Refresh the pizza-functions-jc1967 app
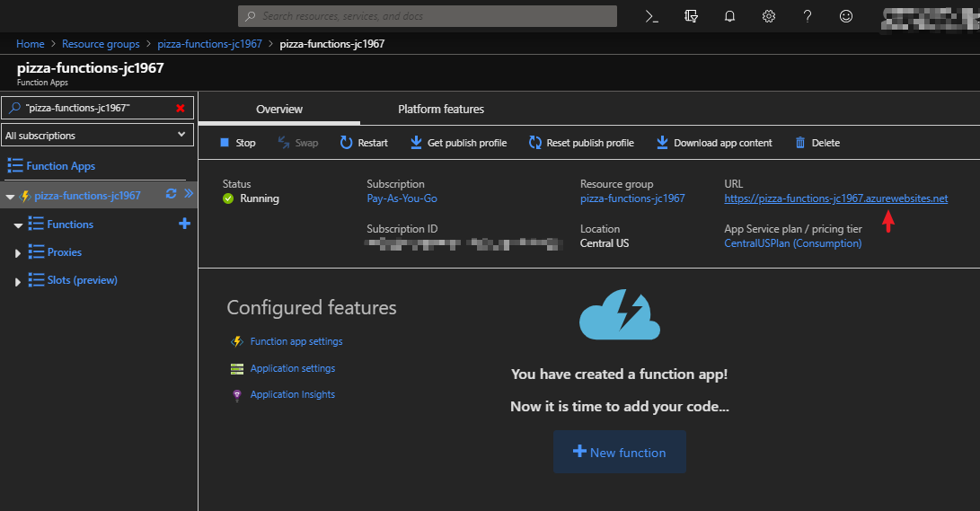This screenshot has width=980, height=511. click(x=171, y=194)
